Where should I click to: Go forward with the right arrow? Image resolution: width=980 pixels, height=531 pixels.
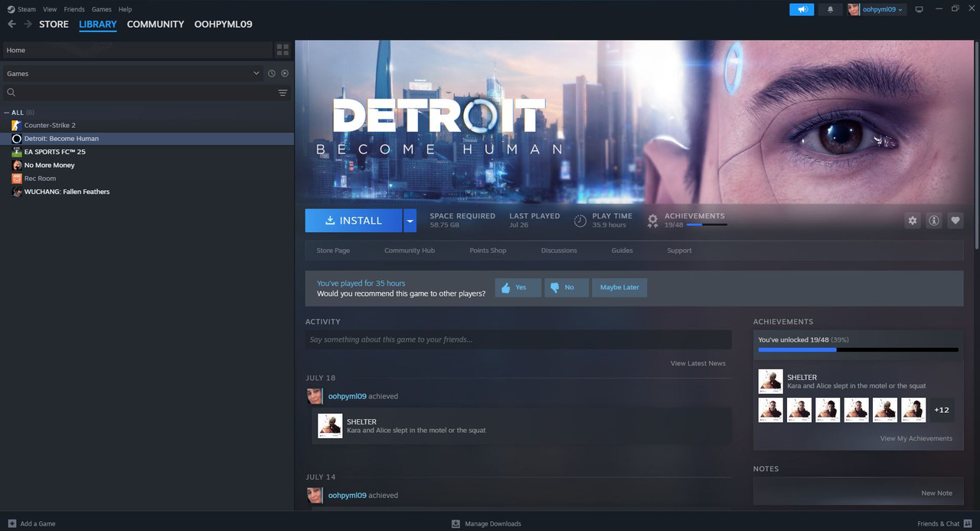pyautogui.click(x=28, y=24)
